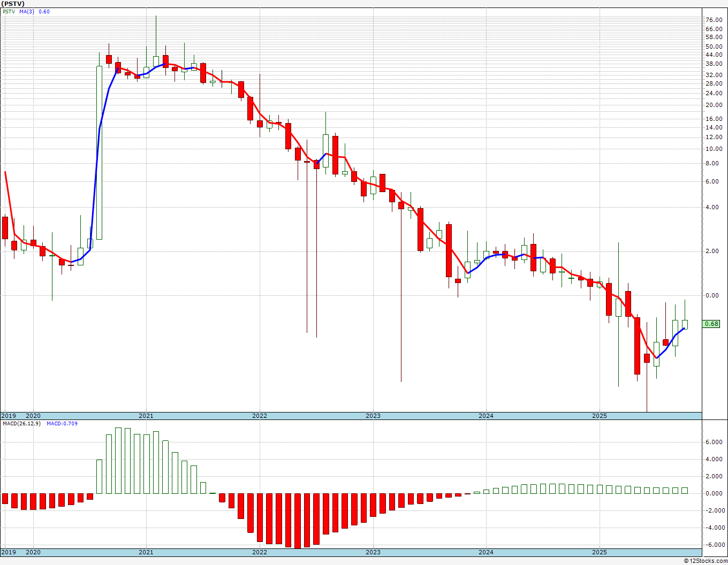Select 2020 on the MACD panel time axis

(33, 552)
